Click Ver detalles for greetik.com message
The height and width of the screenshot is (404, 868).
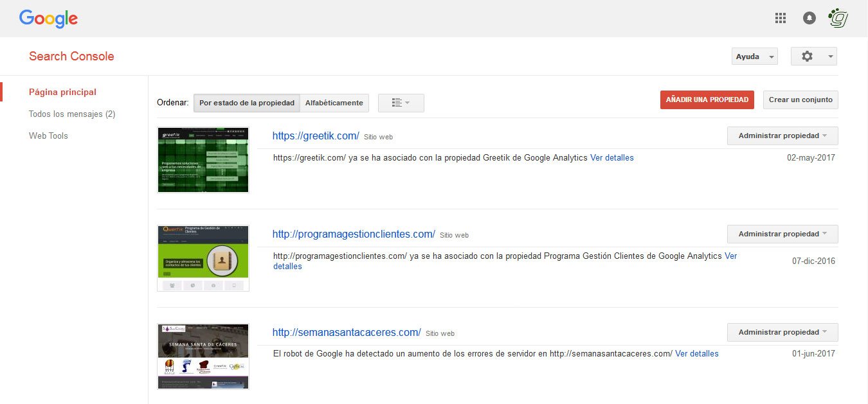(612, 157)
